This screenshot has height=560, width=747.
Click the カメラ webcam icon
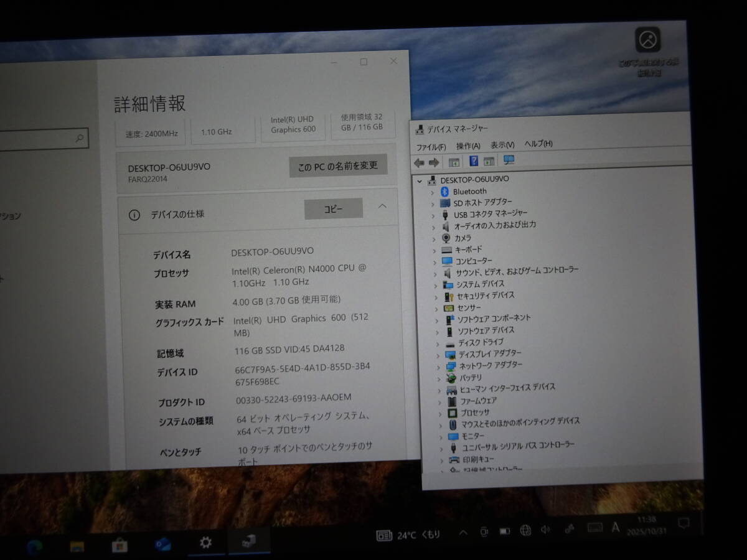[446, 238]
